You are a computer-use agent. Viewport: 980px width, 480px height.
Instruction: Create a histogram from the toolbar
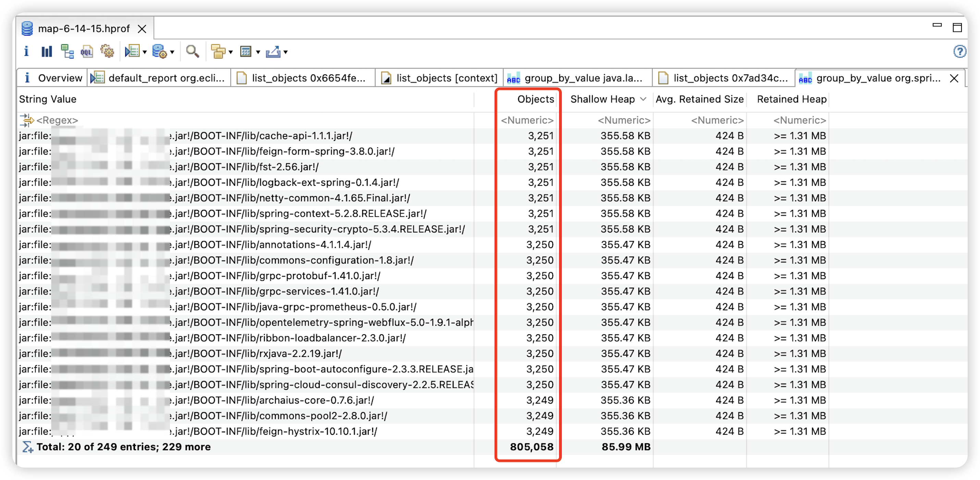coord(46,51)
